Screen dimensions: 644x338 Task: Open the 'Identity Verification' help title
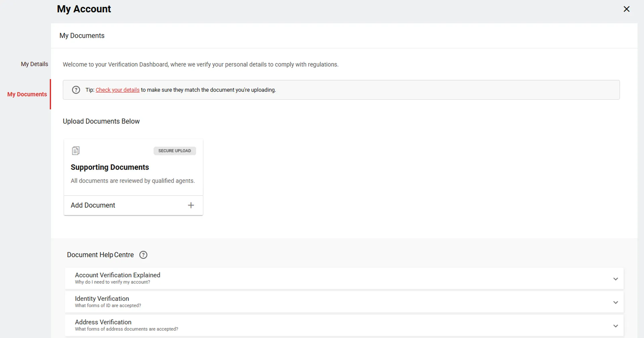tap(102, 298)
